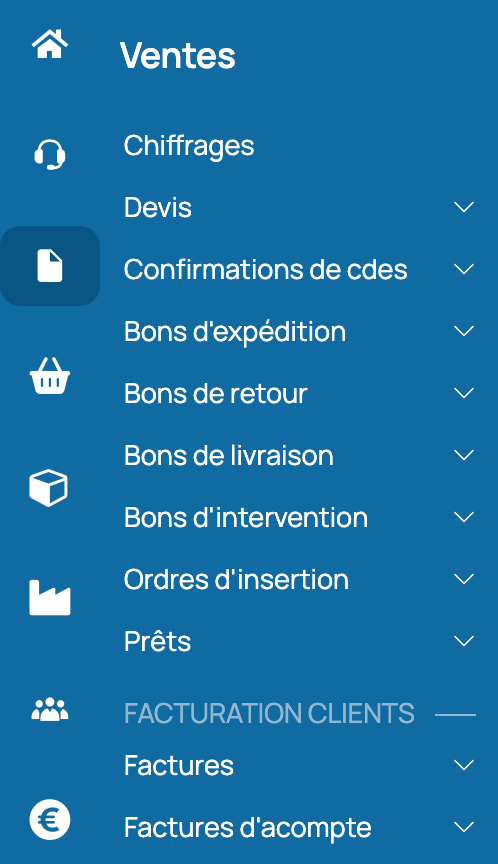Expand the Prêts submenu arrow
Image resolution: width=498 pixels, height=864 pixels.
tap(464, 641)
